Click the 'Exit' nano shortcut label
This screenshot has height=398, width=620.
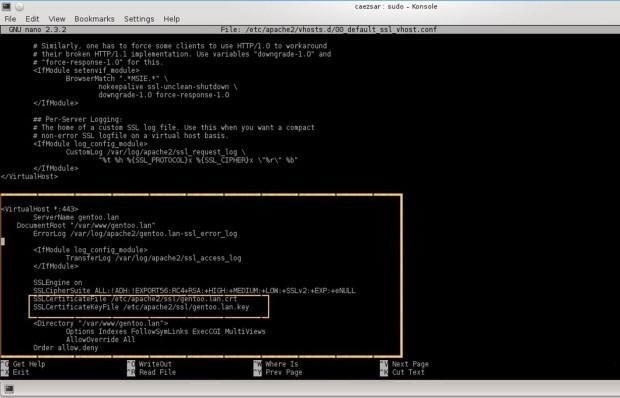pyautogui.click(x=21, y=372)
